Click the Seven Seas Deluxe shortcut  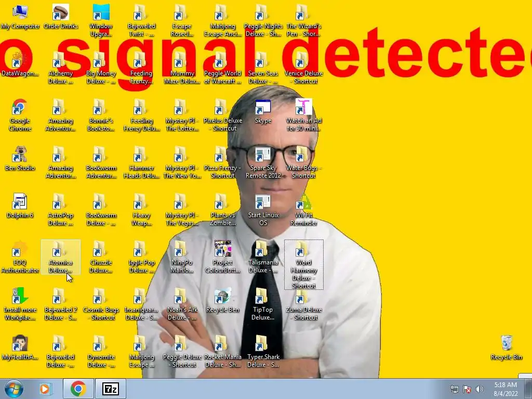tap(263, 68)
